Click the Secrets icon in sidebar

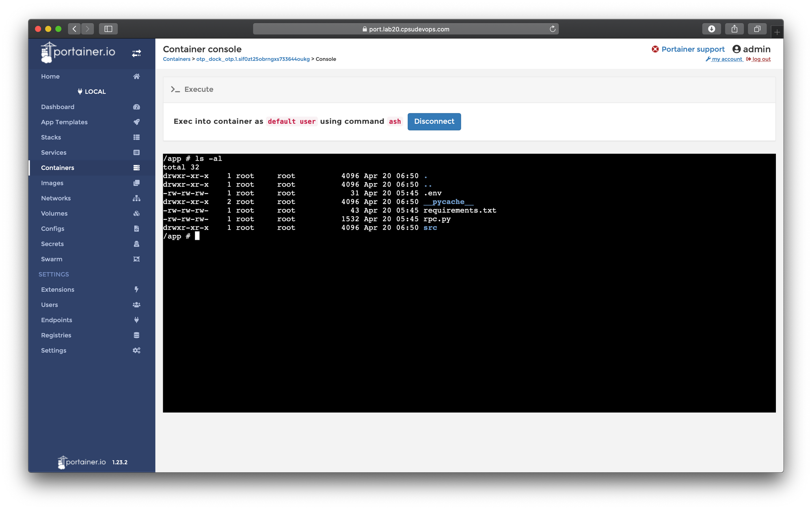(x=136, y=243)
